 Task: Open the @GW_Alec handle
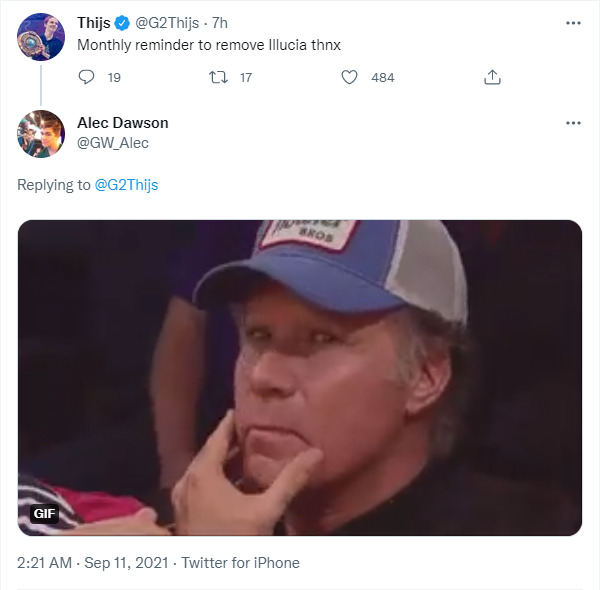(113, 142)
